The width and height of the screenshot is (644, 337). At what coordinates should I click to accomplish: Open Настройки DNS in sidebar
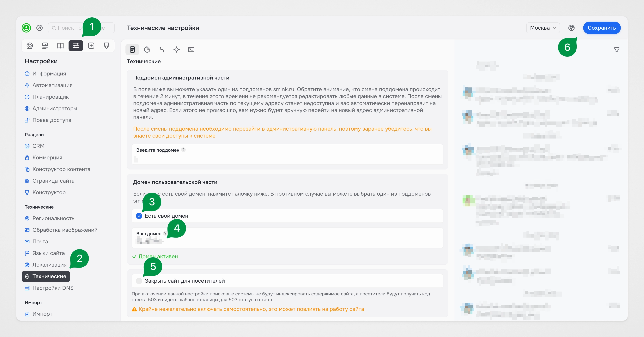click(x=53, y=288)
